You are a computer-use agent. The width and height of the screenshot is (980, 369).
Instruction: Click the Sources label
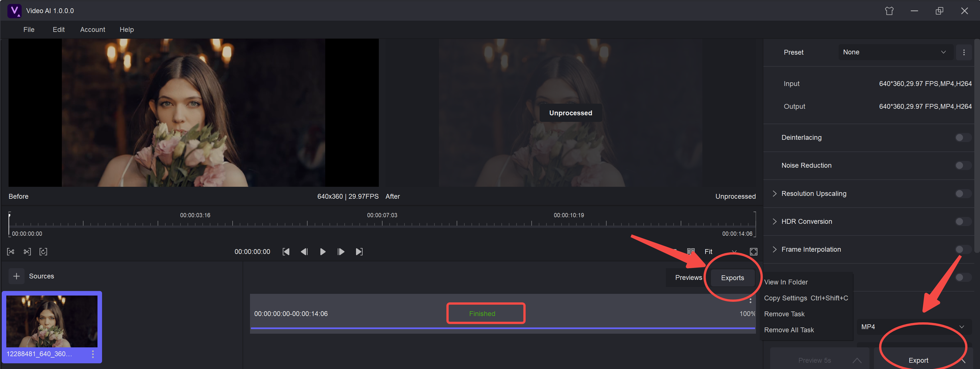41,276
